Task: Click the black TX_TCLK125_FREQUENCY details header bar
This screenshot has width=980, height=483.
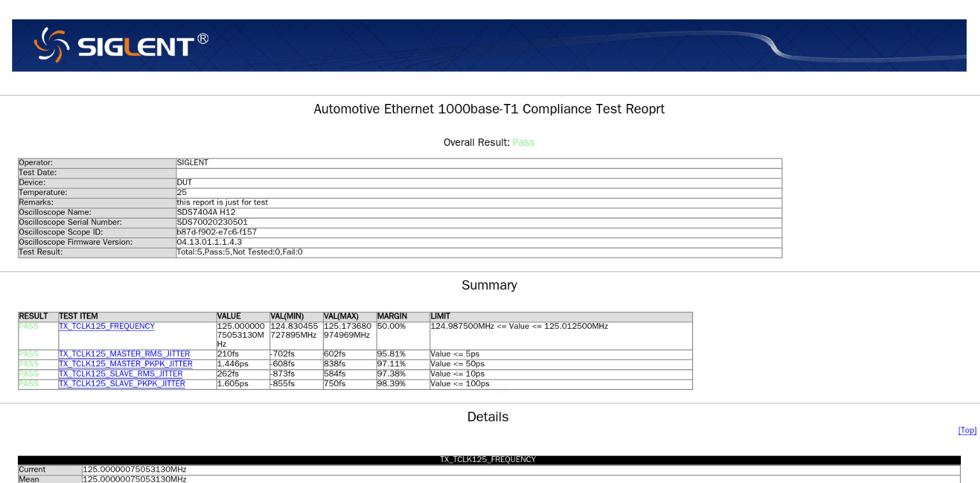Action: 488,460
